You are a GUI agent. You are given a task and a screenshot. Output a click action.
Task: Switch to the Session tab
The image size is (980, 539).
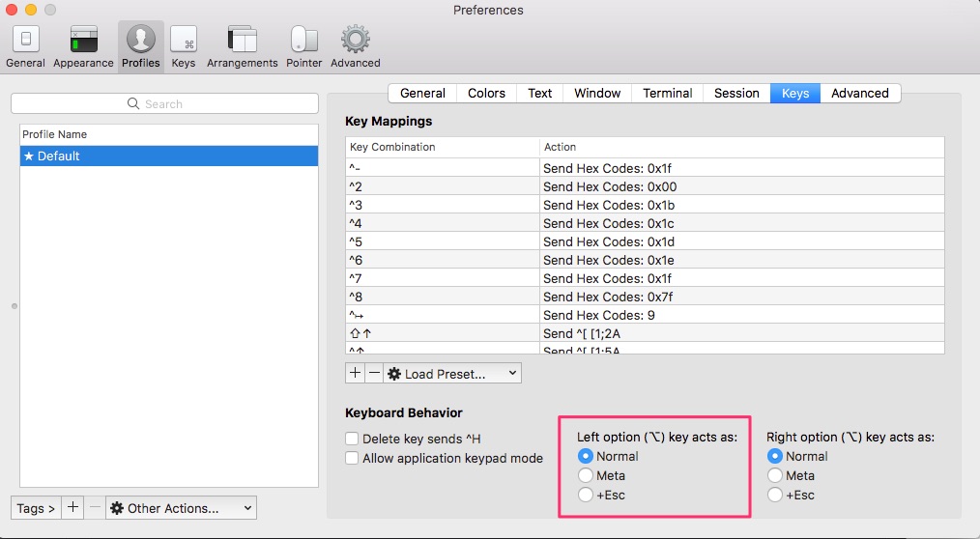pos(736,93)
